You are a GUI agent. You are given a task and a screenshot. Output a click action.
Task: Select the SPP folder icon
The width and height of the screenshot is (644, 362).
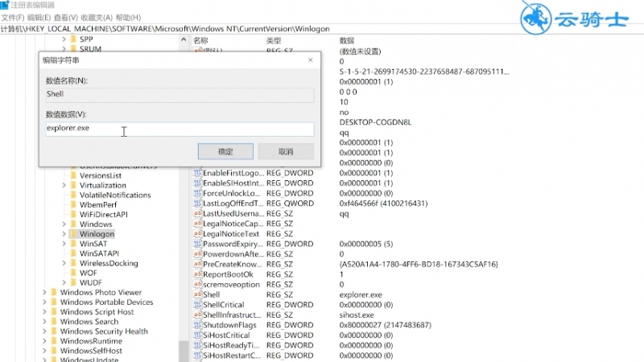pyautogui.click(x=73, y=39)
